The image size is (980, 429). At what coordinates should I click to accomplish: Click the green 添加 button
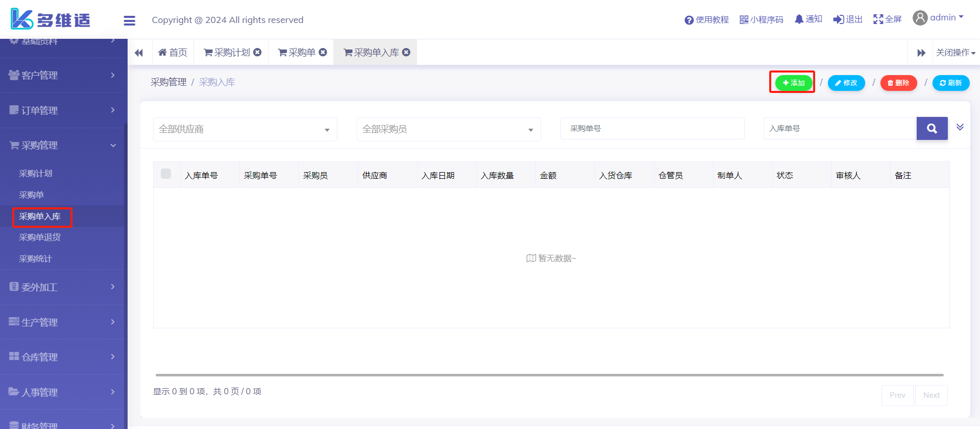tap(793, 83)
